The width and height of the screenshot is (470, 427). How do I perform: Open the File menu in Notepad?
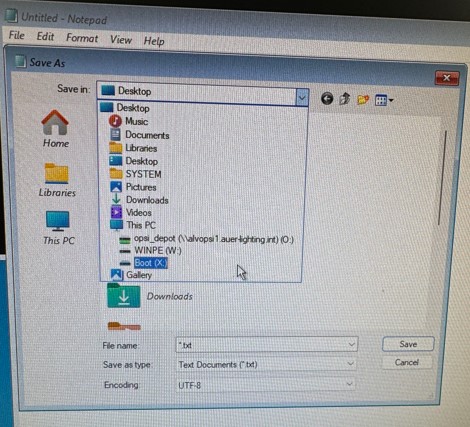pyautogui.click(x=16, y=35)
